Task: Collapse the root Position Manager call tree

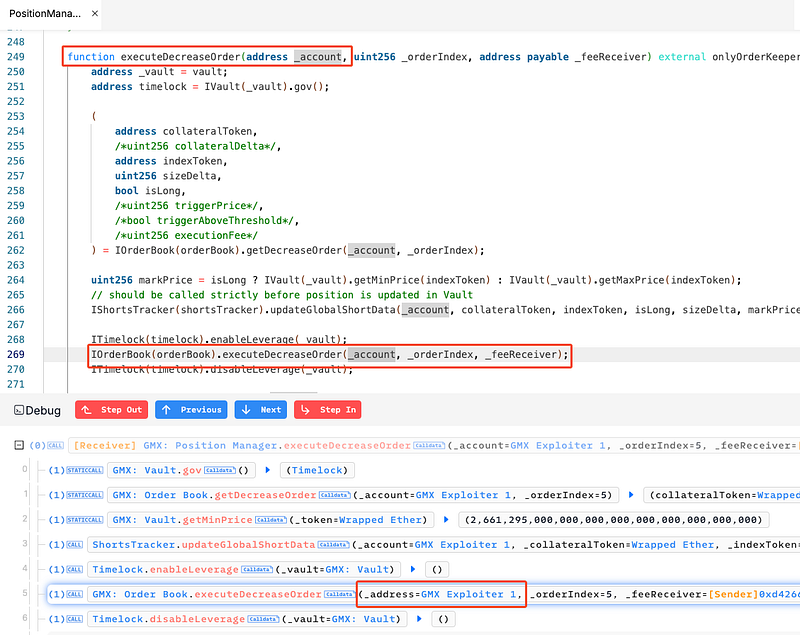Action: click(18, 445)
